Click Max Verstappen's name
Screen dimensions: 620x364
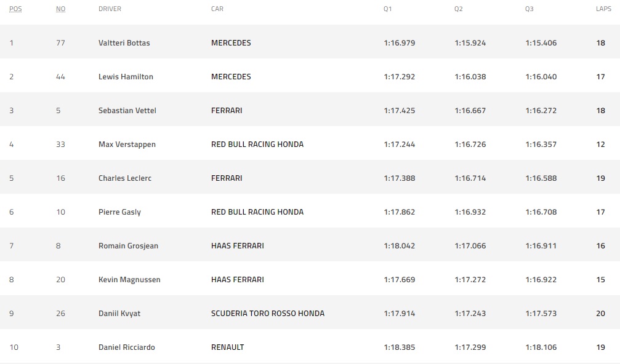[127, 144]
